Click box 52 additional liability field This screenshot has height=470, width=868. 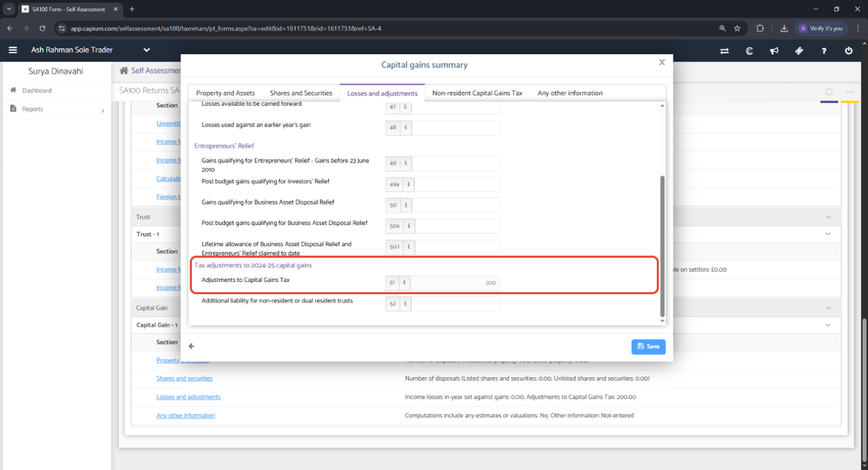pos(455,304)
